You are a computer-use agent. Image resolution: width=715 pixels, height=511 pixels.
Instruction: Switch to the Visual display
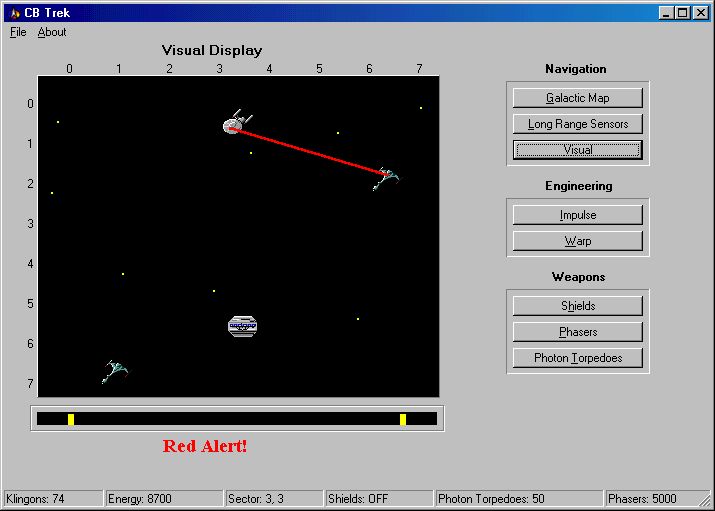point(577,150)
